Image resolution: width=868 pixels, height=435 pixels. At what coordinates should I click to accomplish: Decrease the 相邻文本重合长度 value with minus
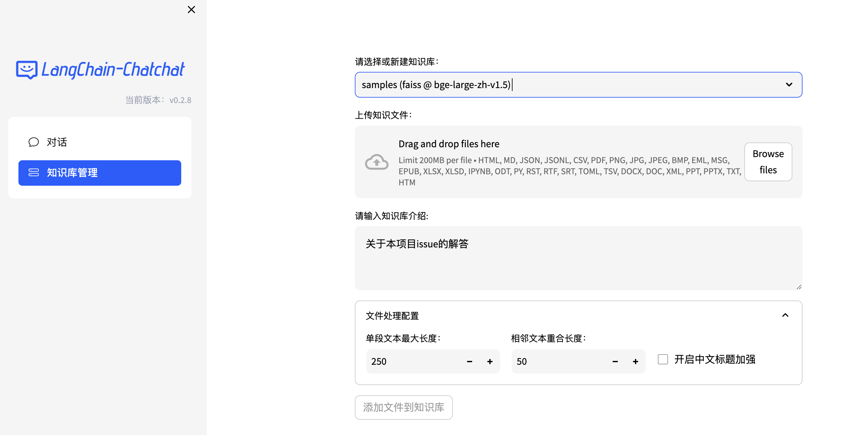[x=615, y=361]
